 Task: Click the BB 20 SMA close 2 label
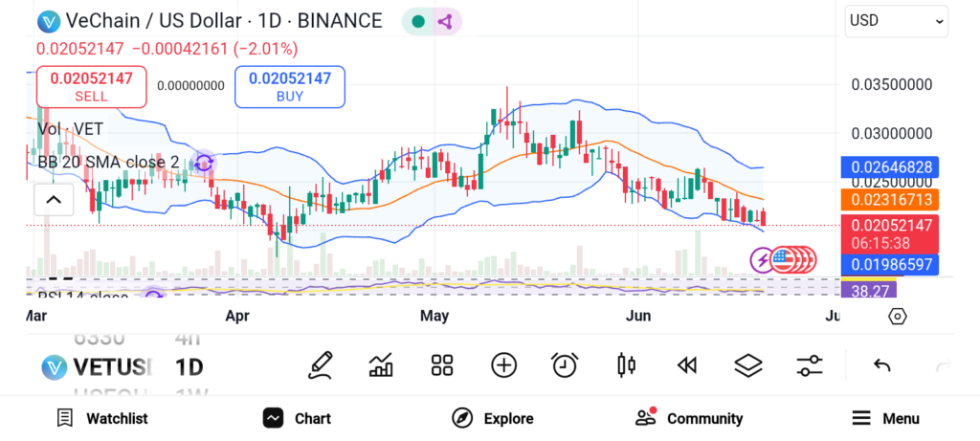(109, 163)
